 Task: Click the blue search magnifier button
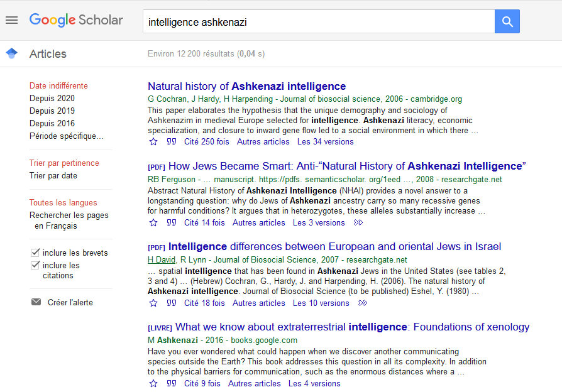point(507,21)
